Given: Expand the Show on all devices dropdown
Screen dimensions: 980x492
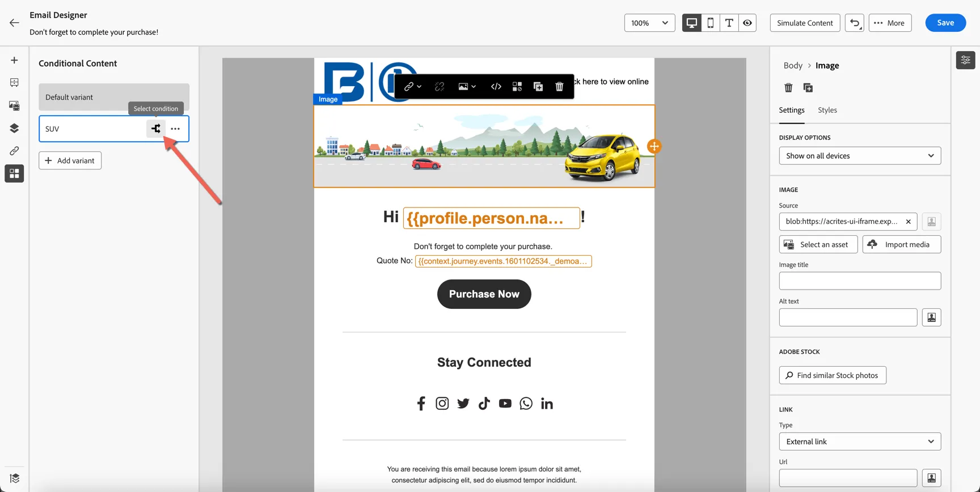Looking at the screenshot, I should [x=860, y=156].
